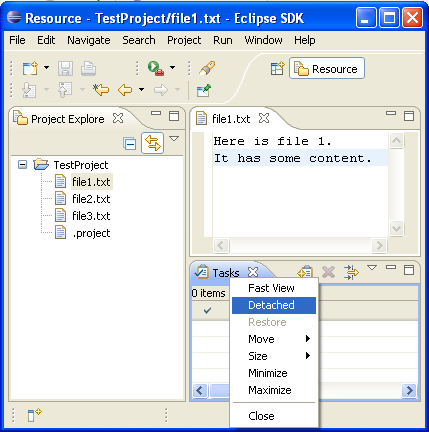Click the Collapse All icon
Screen dimensions: 429x432
pos(129,144)
